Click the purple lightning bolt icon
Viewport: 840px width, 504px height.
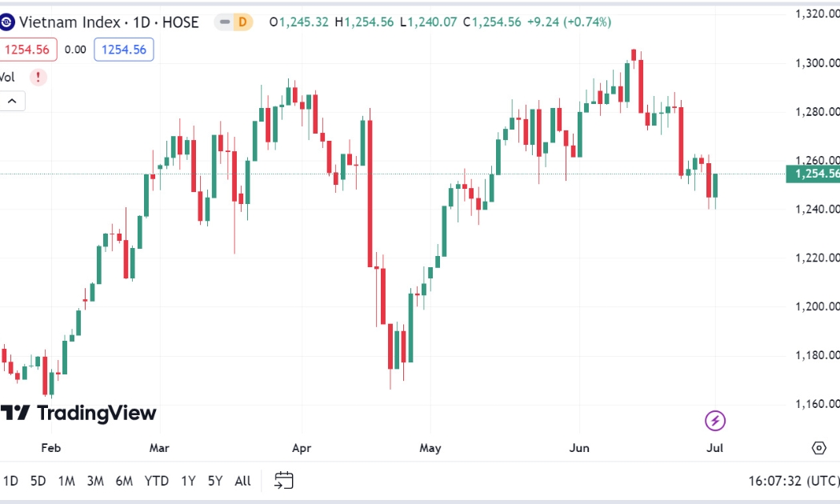pos(714,421)
